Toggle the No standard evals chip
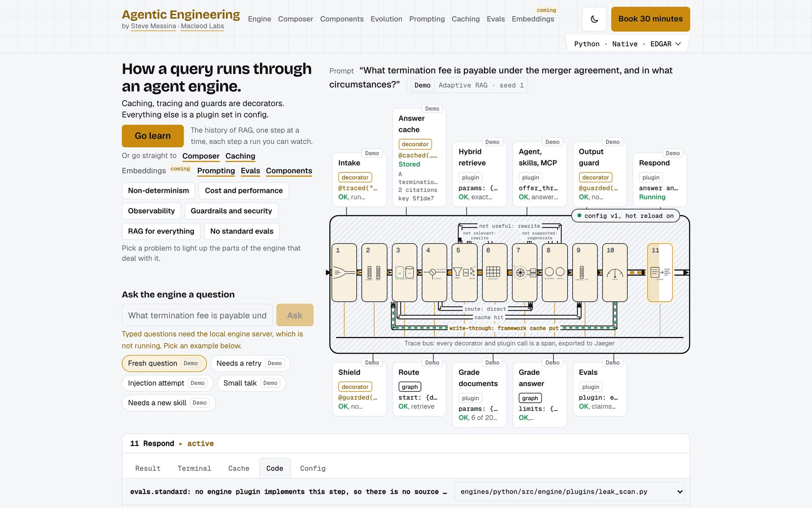The image size is (812, 508). (242, 231)
